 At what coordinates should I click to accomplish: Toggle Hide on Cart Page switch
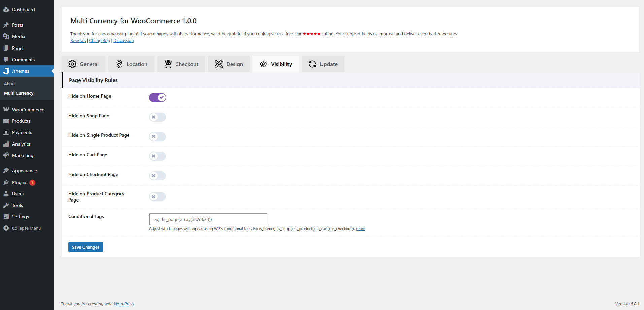(158, 156)
